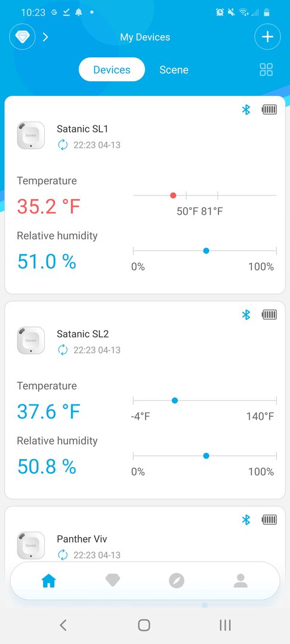Open Panther Viv device card
Viewport: 290px width, 644px height.
(145, 534)
